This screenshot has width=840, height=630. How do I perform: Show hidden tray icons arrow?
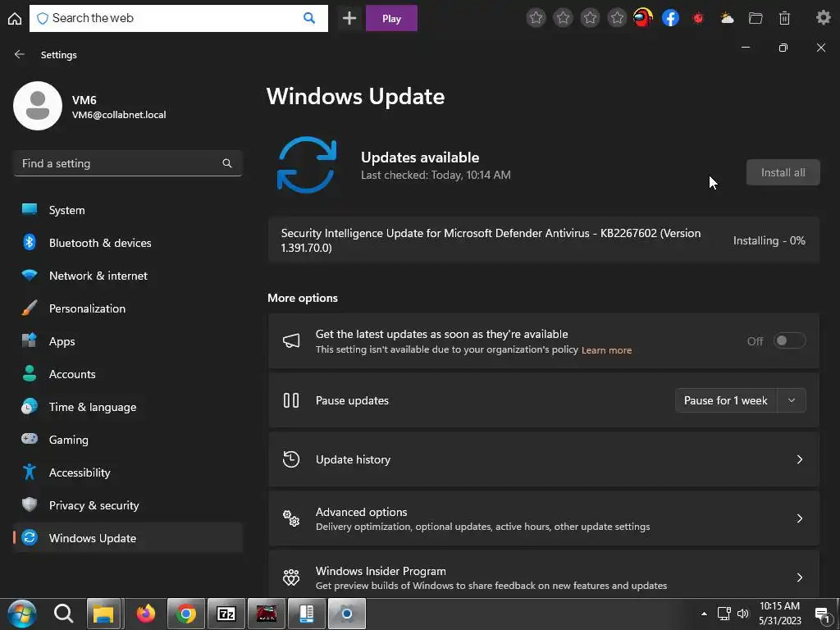click(x=704, y=614)
